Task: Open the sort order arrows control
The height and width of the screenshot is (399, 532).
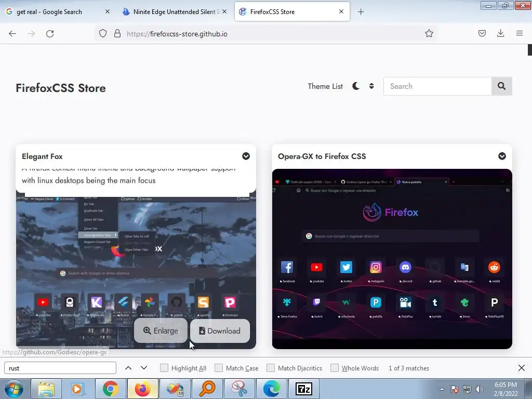Action: [x=371, y=86]
